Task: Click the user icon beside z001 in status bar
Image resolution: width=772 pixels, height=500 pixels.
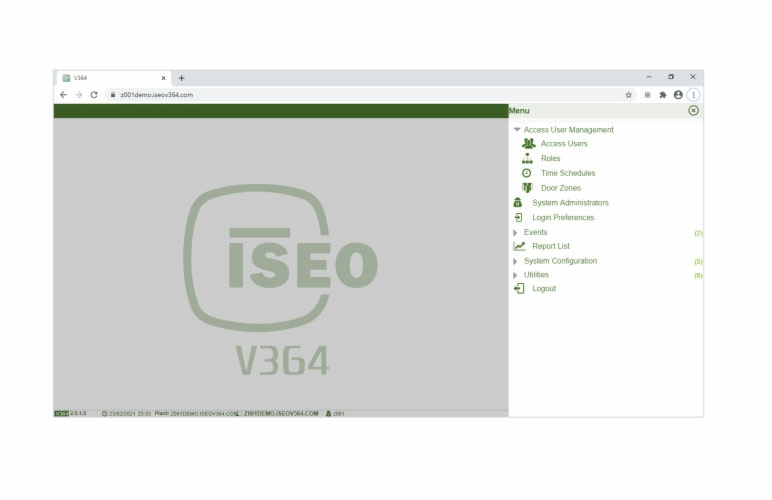Action: [328, 413]
